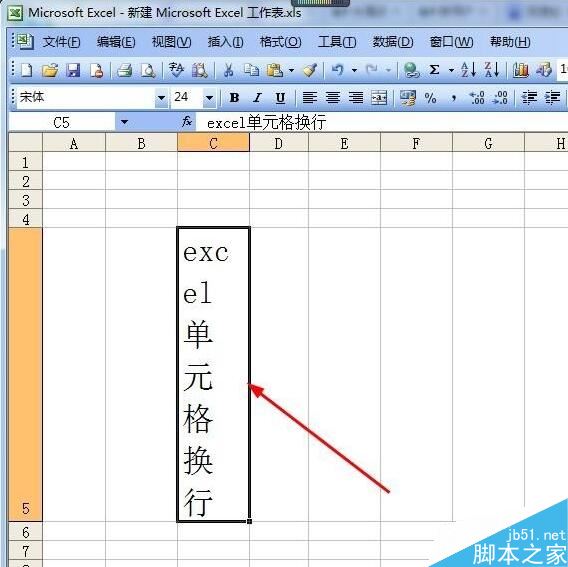Click the function fx button
Image resolution: width=568 pixels, height=567 pixels.
pos(187,121)
